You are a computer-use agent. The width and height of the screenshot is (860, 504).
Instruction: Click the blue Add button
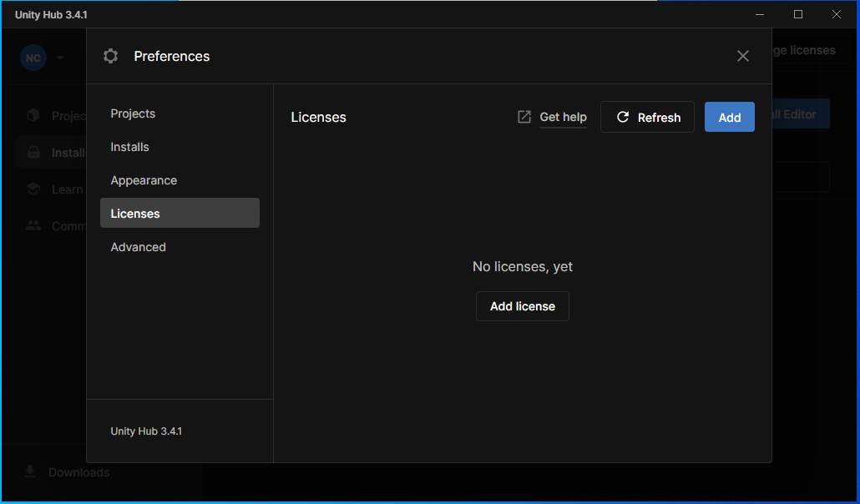(x=730, y=117)
